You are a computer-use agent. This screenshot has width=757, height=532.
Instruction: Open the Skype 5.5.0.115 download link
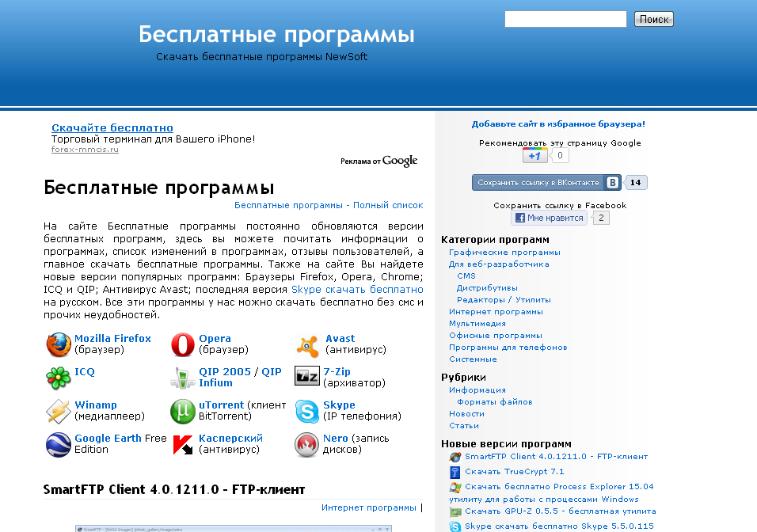coord(559,526)
